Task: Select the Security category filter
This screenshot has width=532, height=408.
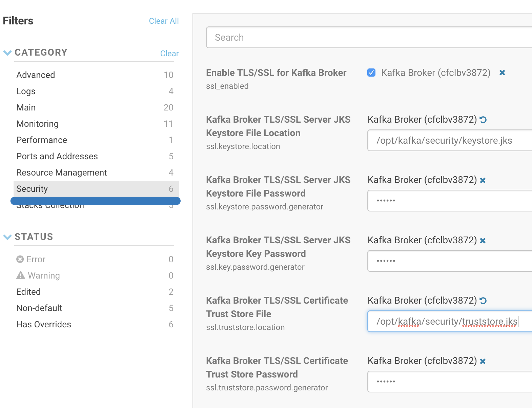Action: [96, 189]
